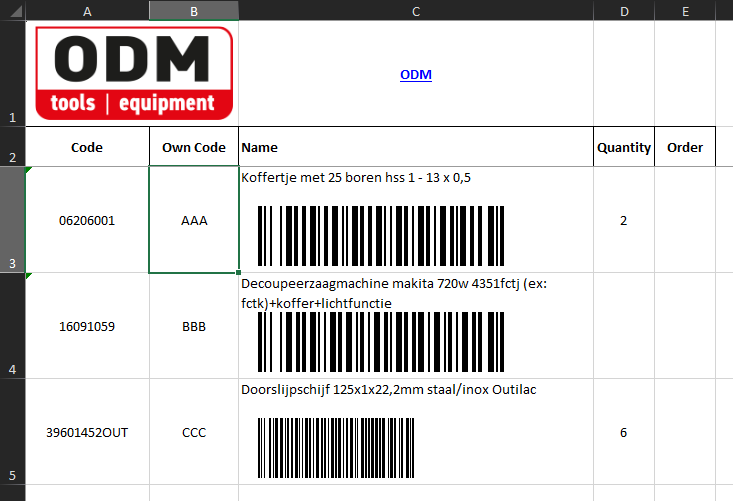
Task: Click the Order header cell
Action: [685, 147]
